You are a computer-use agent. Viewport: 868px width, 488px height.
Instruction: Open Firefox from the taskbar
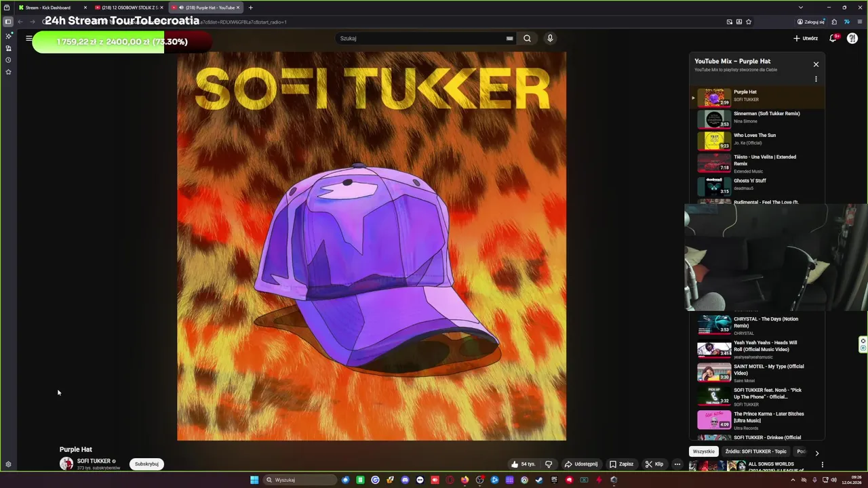coord(465,480)
